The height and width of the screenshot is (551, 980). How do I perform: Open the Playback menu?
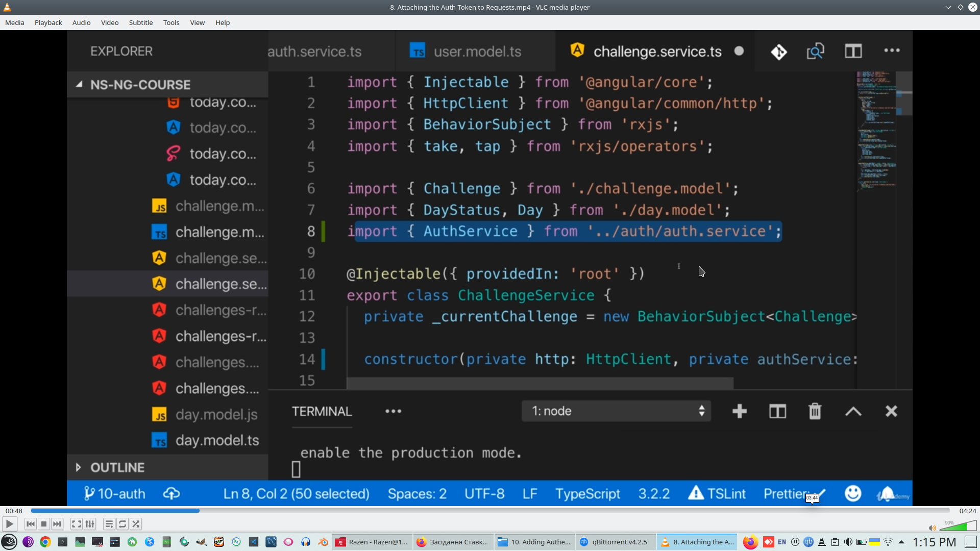(48, 22)
